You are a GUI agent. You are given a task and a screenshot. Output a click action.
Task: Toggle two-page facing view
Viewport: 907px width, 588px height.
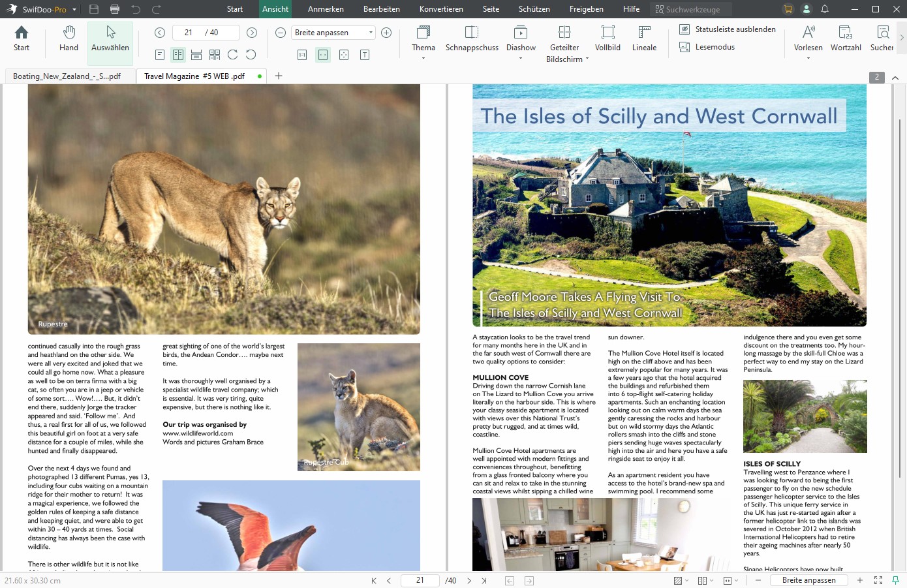tap(178, 55)
